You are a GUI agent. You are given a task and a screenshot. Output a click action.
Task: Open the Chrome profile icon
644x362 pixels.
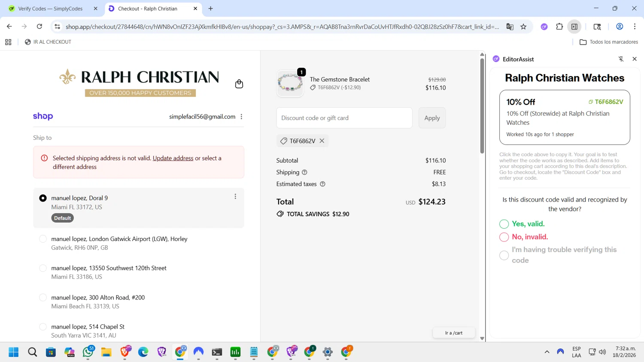point(620,27)
